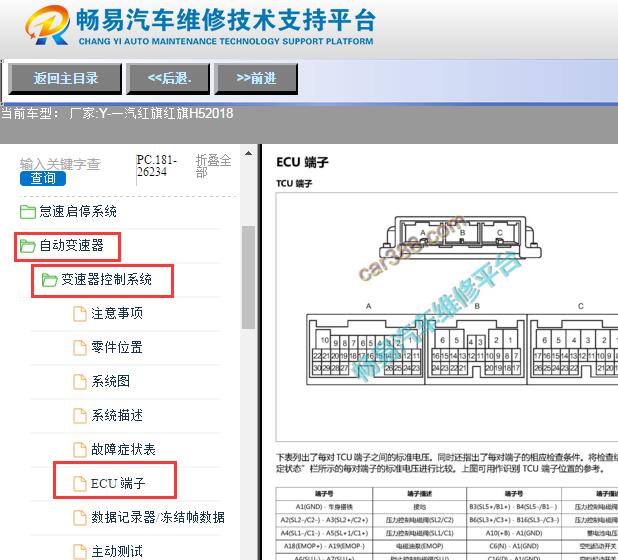Click the 自动变速器 open folder icon

[28, 246]
